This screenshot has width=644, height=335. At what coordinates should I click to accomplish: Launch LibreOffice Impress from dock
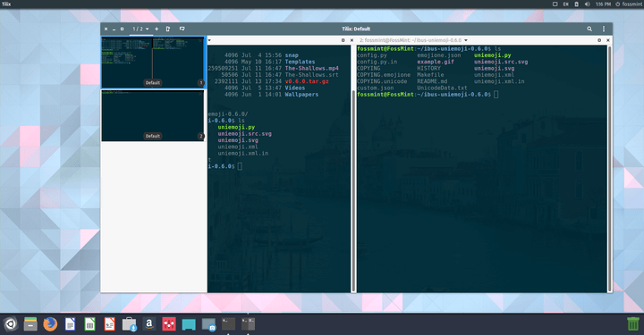[109, 324]
